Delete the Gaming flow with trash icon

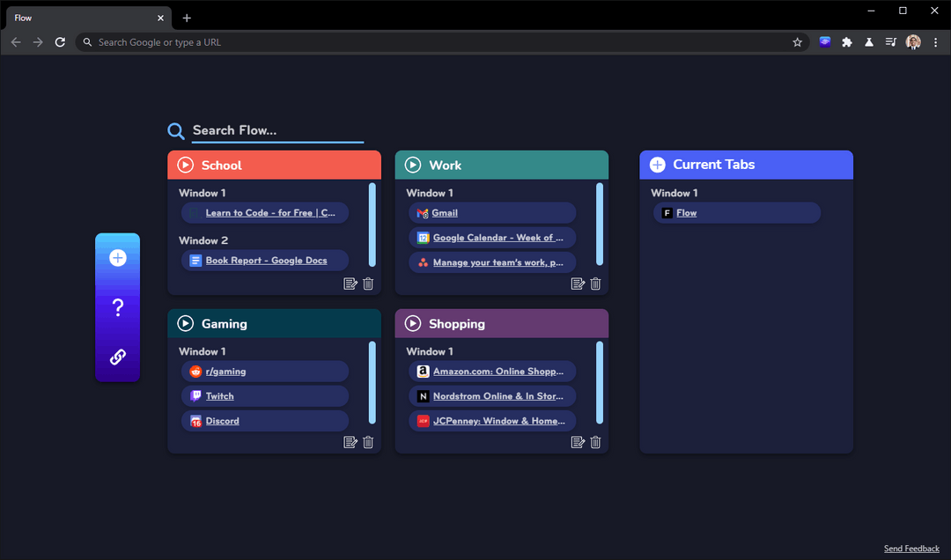point(368,442)
